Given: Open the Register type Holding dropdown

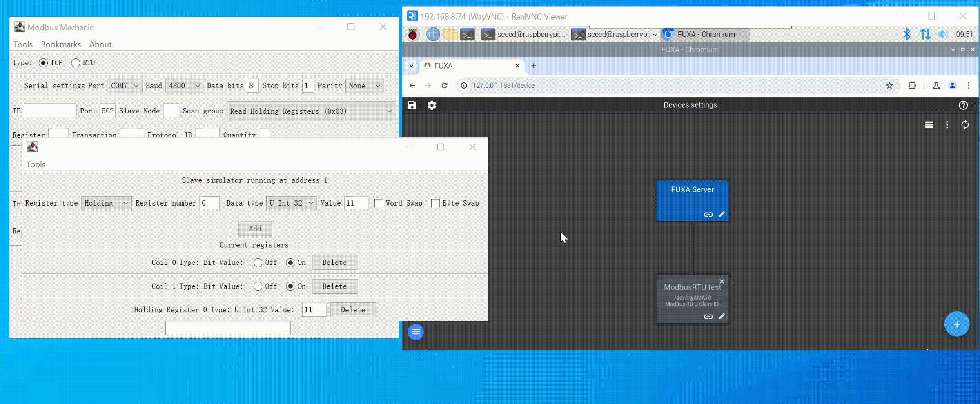Looking at the screenshot, I should [106, 203].
